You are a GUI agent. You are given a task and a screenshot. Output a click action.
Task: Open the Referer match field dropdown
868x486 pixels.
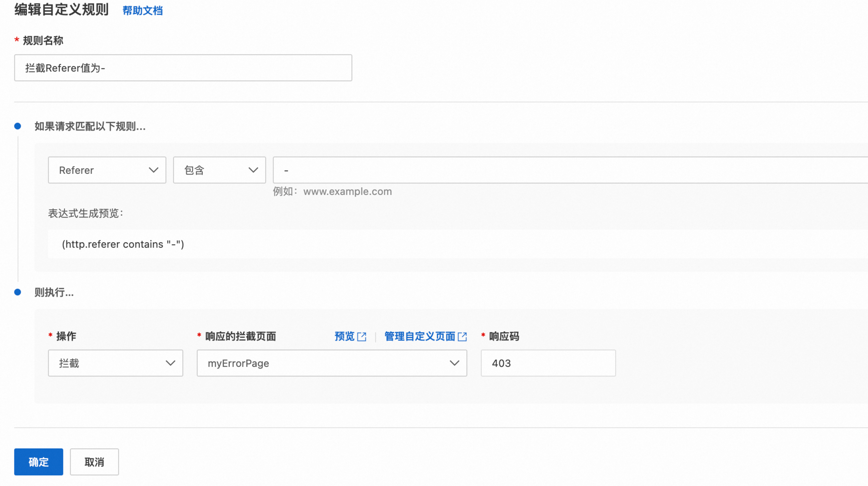point(107,170)
